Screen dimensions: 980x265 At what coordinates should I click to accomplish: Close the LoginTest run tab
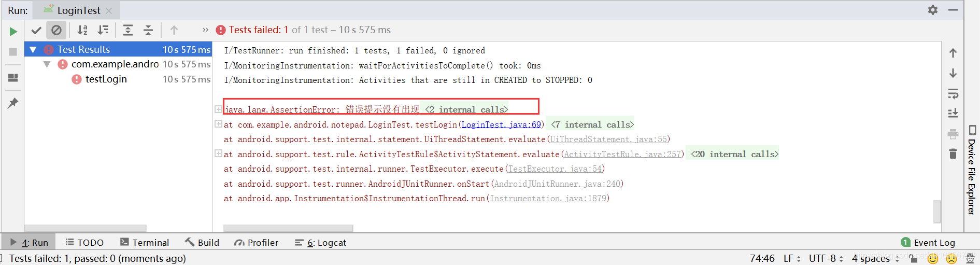[109, 11]
